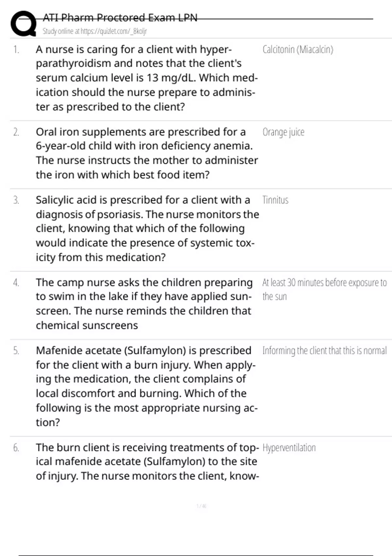The height and width of the screenshot is (556, 392).
Task: Click the ATI Pharm Proctored Exam LPN title
Action: point(120,17)
